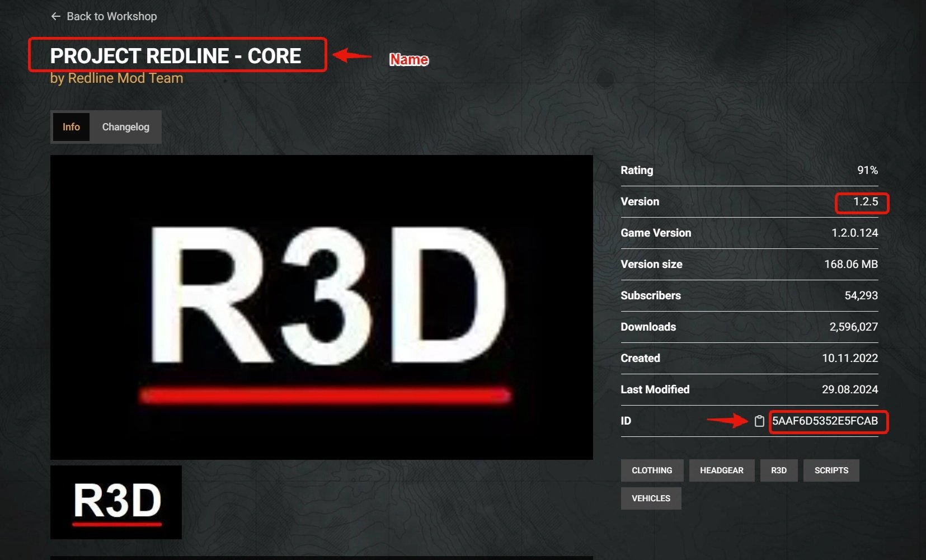Click the mod ID value 5AAF6D5352E5FCAB
Viewport: 926px width, 560px height.
[825, 421]
